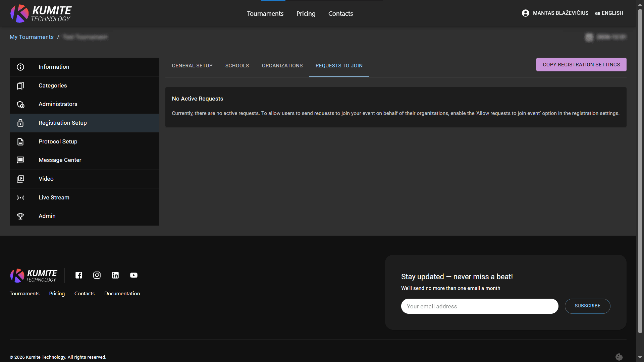Open the Facebook page from footer icon
Screen dimensions: 644x362
[79, 275]
